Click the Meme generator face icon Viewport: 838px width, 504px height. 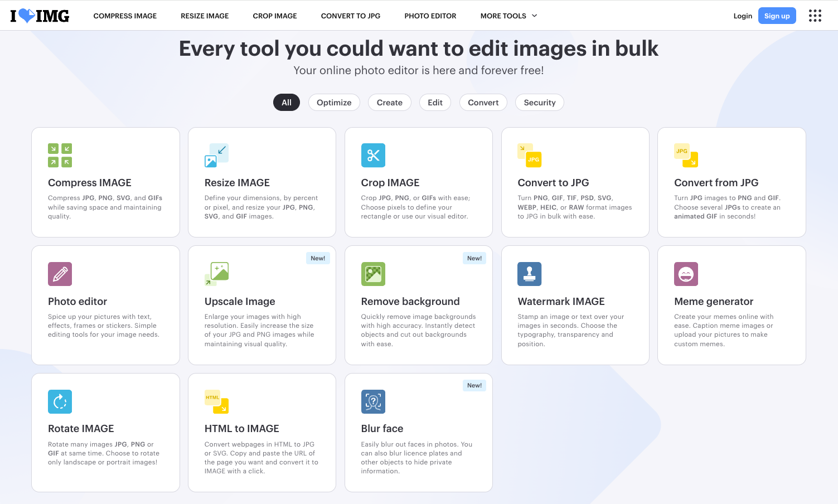pyautogui.click(x=686, y=274)
